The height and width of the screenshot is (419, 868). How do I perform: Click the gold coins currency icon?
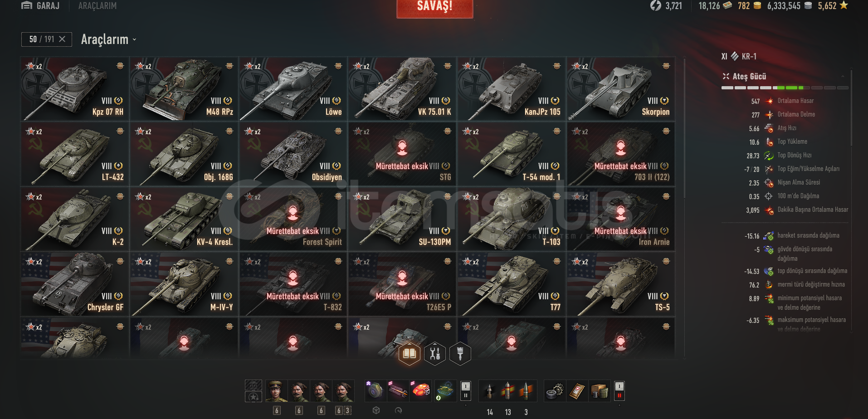tap(757, 5)
